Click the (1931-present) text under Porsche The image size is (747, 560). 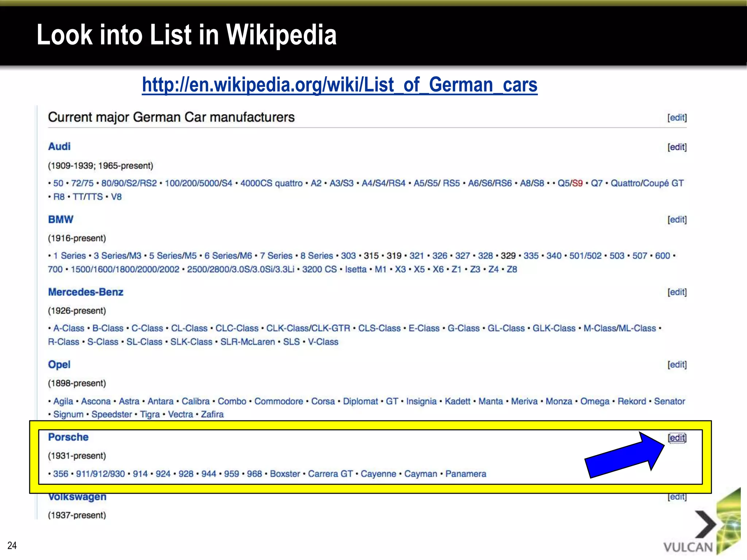(x=77, y=456)
